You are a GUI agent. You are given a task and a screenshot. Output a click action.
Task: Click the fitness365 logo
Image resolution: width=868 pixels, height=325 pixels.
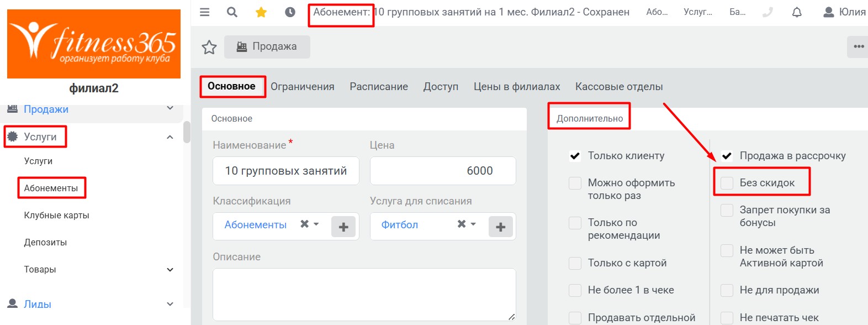94,44
